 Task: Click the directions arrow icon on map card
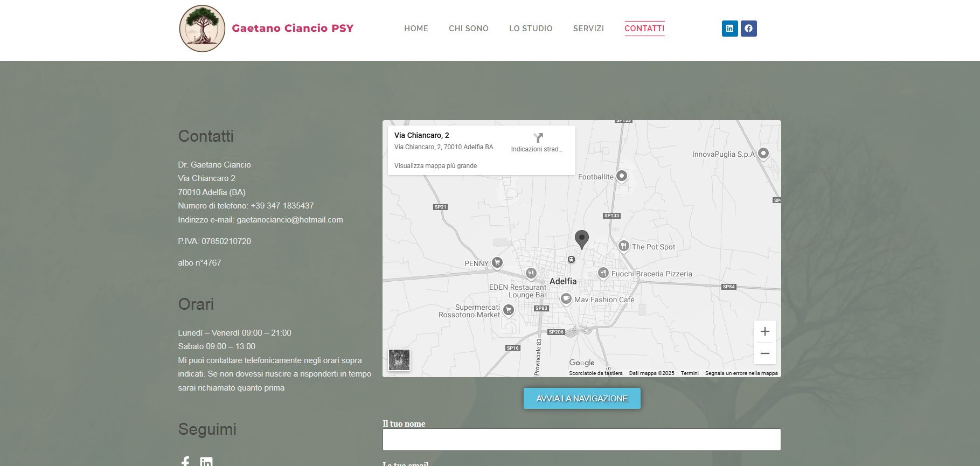(x=538, y=137)
